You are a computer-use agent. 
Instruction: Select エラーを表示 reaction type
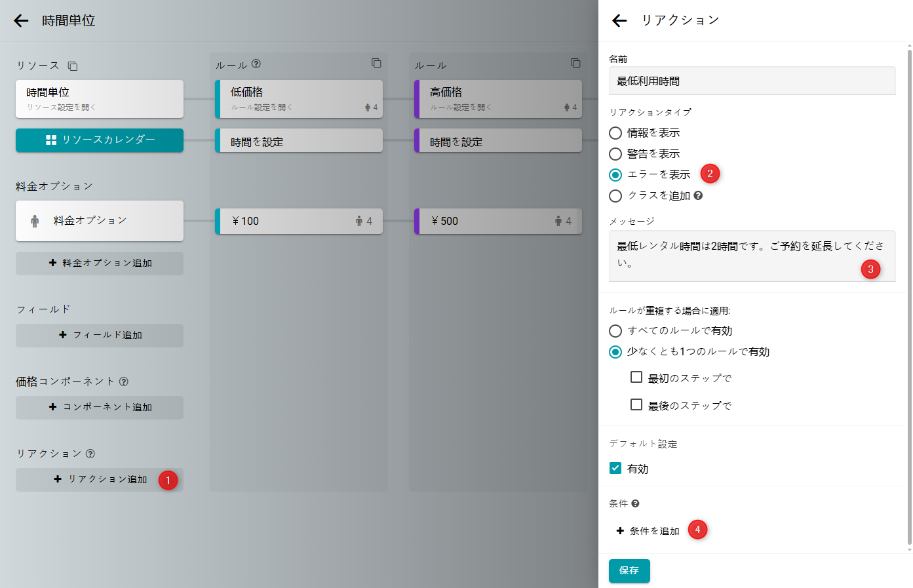point(615,175)
